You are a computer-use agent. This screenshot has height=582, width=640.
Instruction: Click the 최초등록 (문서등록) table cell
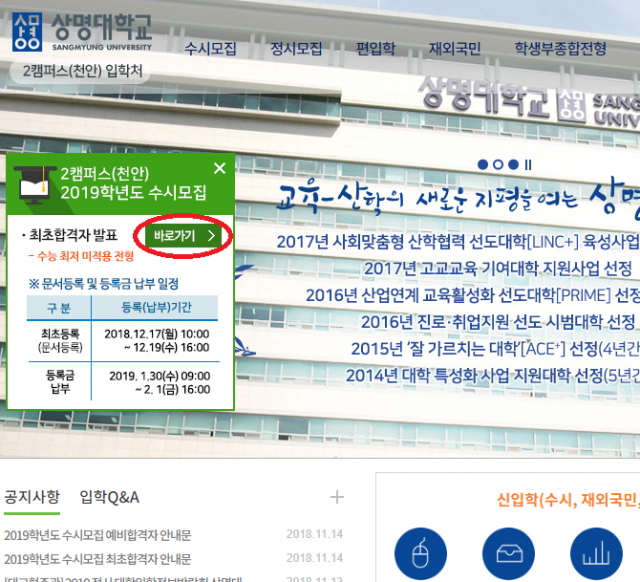coord(60,340)
